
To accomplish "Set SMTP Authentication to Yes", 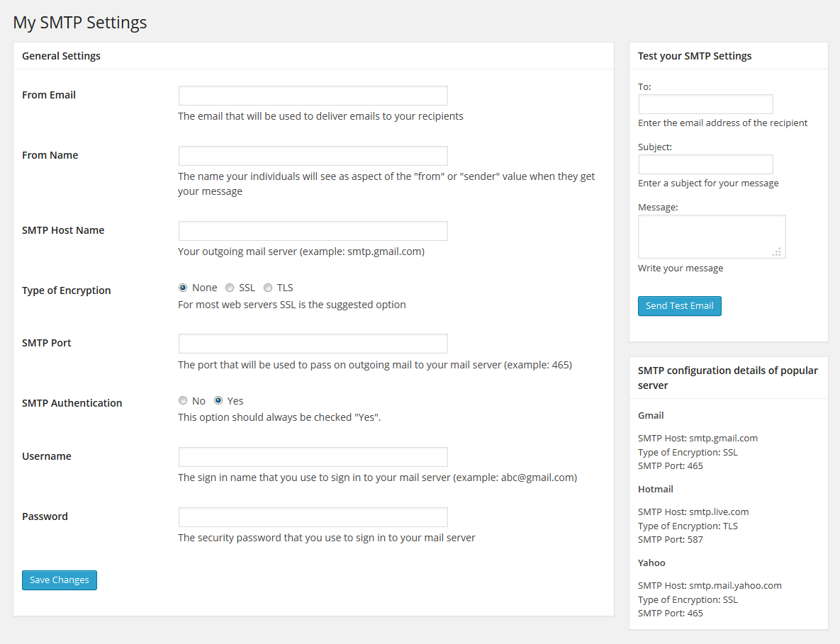I will [x=218, y=400].
